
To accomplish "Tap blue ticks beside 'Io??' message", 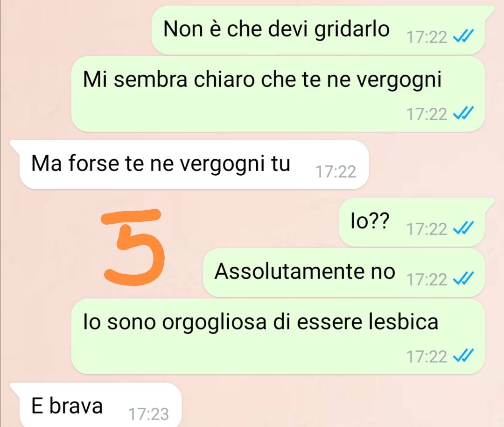I will click(x=463, y=228).
